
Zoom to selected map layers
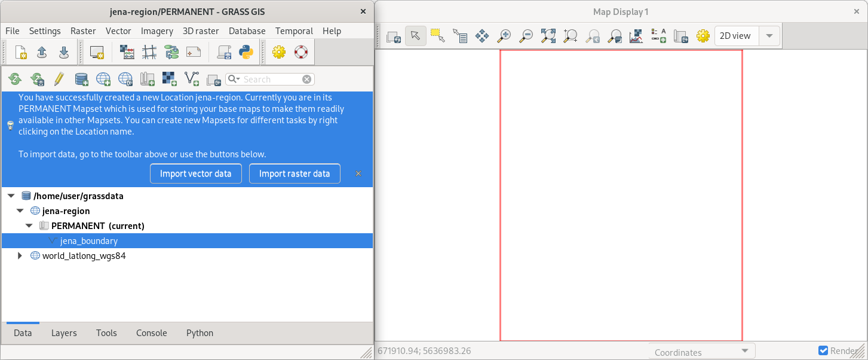[548, 36]
